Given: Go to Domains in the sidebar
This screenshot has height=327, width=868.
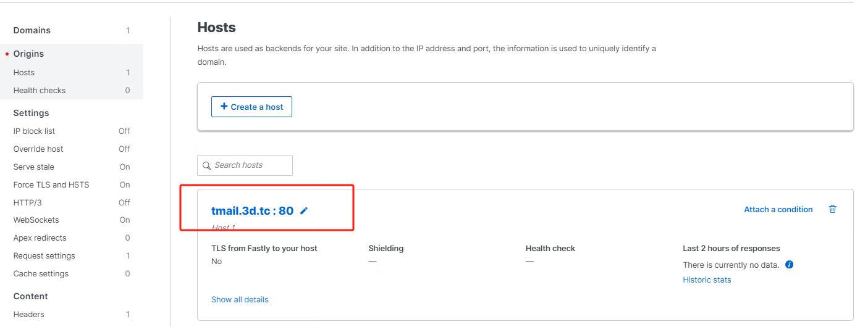Looking at the screenshot, I should (32, 30).
